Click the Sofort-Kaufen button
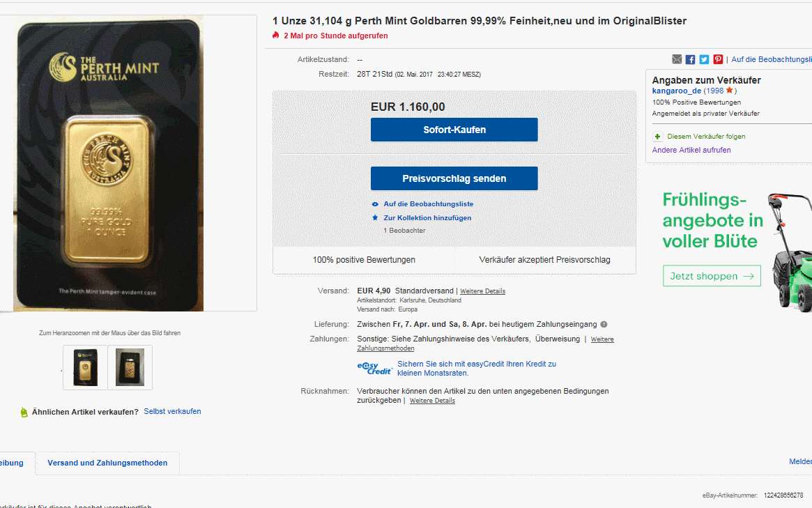The height and width of the screenshot is (508, 812). point(454,130)
